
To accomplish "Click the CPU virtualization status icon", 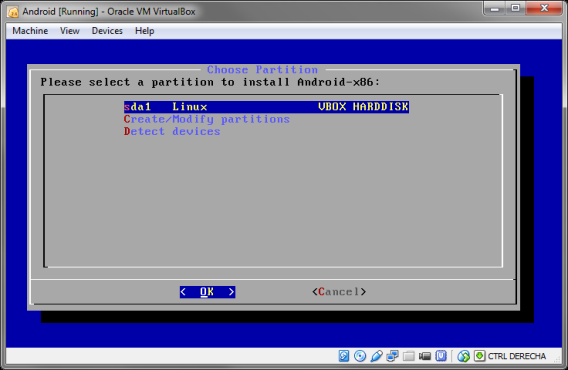I will [x=441, y=356].
